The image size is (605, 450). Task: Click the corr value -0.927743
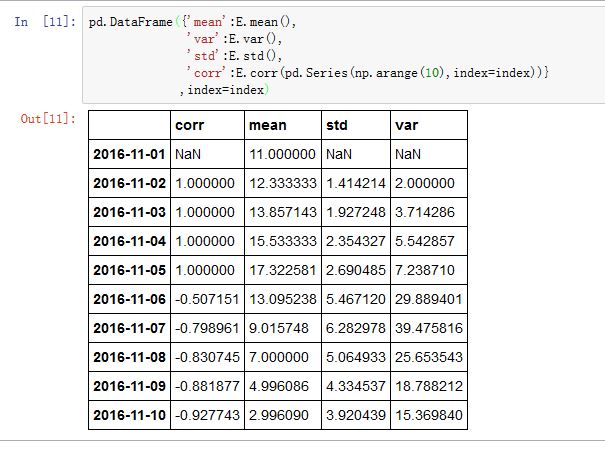coord(205,415)
